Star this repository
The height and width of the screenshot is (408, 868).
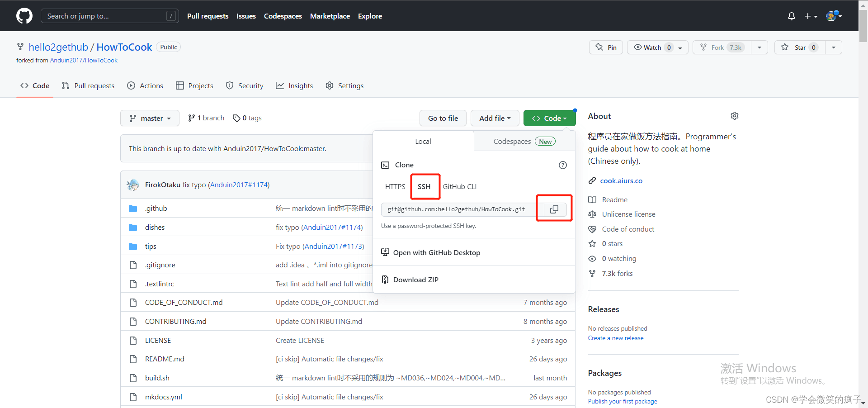pos(800,47)
